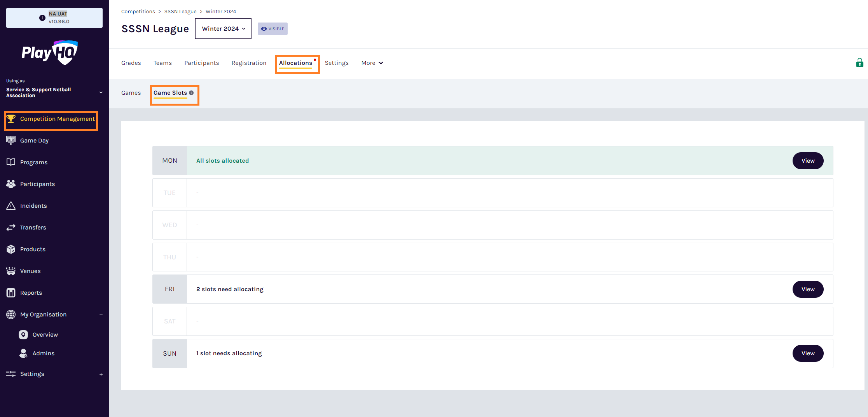This screenshot has height=417, width=868.
Task: Click the NA UAT version badge
Action: [54, 18]
